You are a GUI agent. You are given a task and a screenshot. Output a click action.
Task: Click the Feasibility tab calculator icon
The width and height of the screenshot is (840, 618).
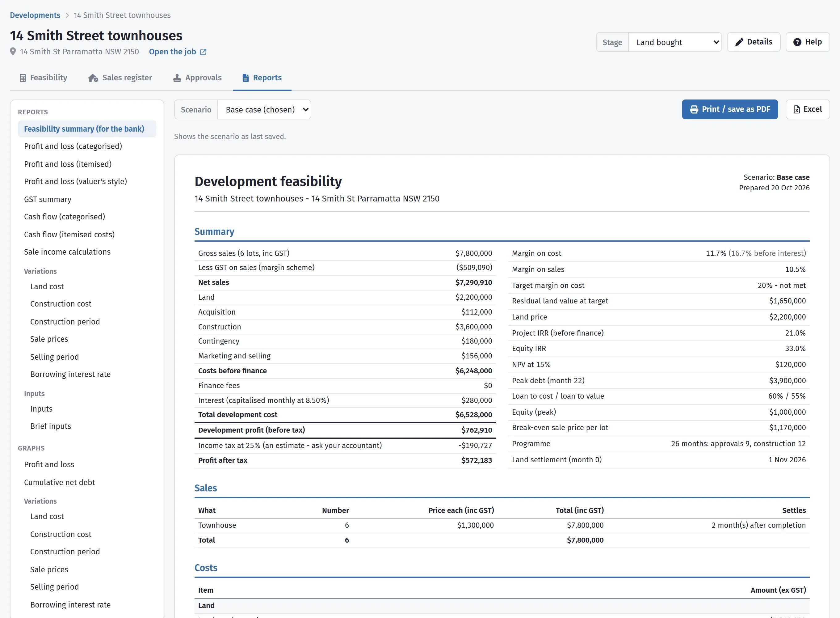23,78
